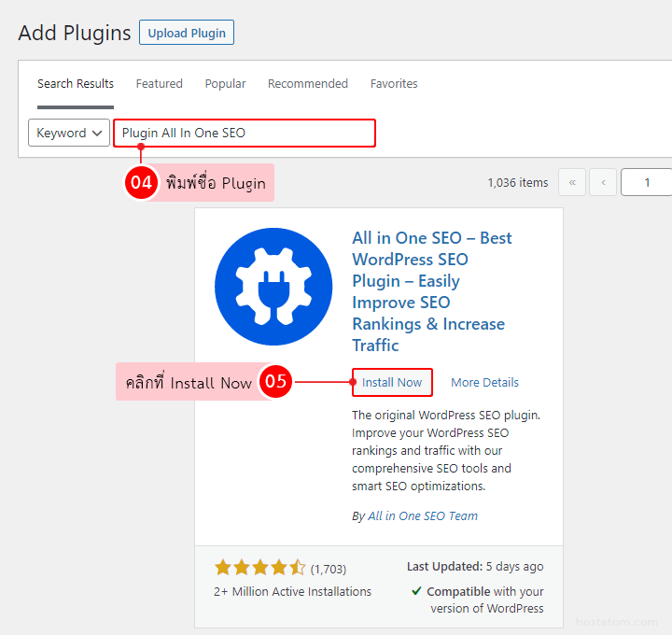Click the green Compatible checkmark icon

pyautogui.click(x=415, y=592)
